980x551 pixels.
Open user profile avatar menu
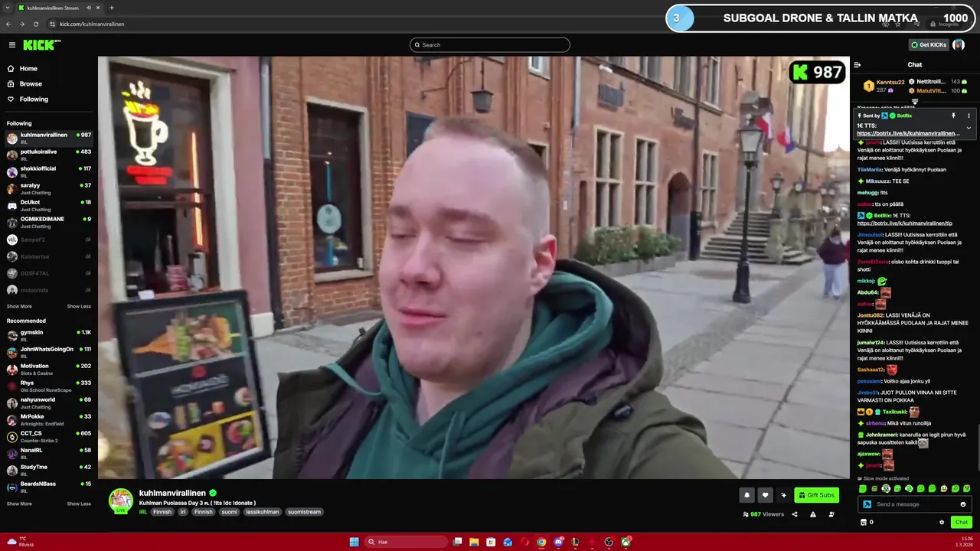(x=959, y=45)
